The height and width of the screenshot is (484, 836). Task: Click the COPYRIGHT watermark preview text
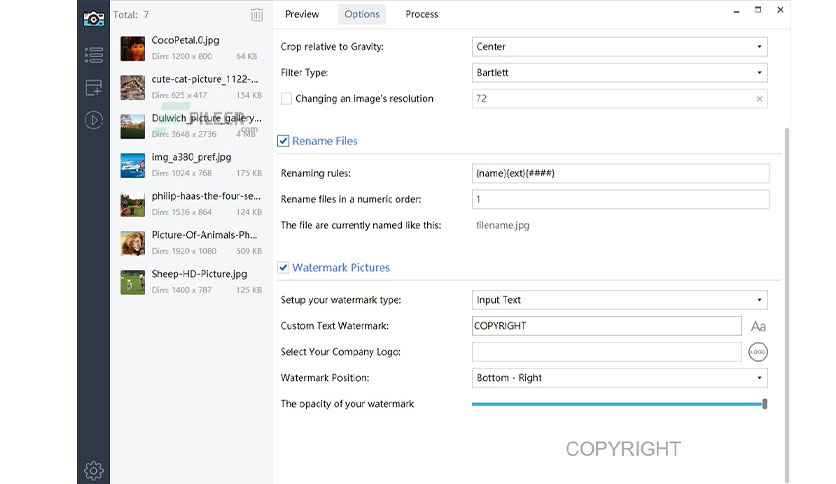(623, 449)
